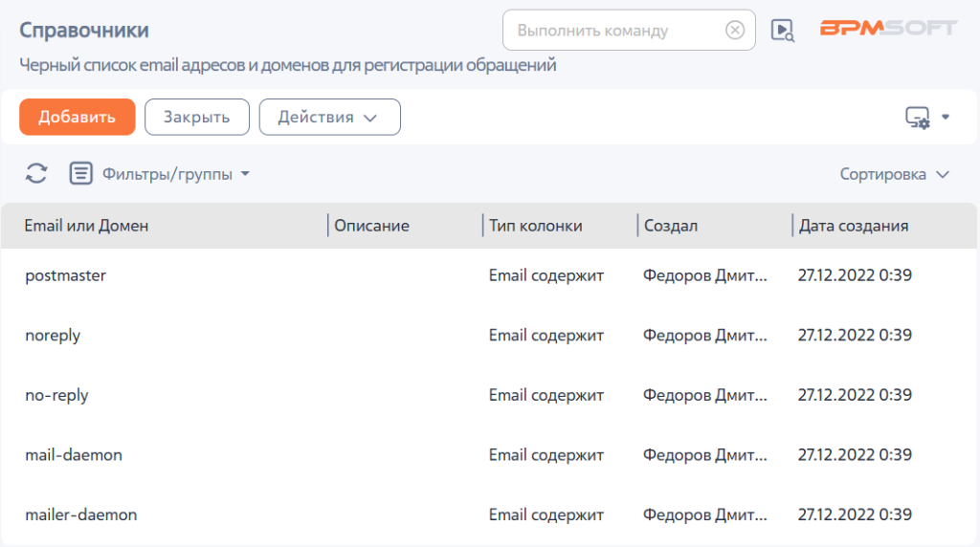
Task: Click the Черный список email subtitle
Action: pos(287,65)
